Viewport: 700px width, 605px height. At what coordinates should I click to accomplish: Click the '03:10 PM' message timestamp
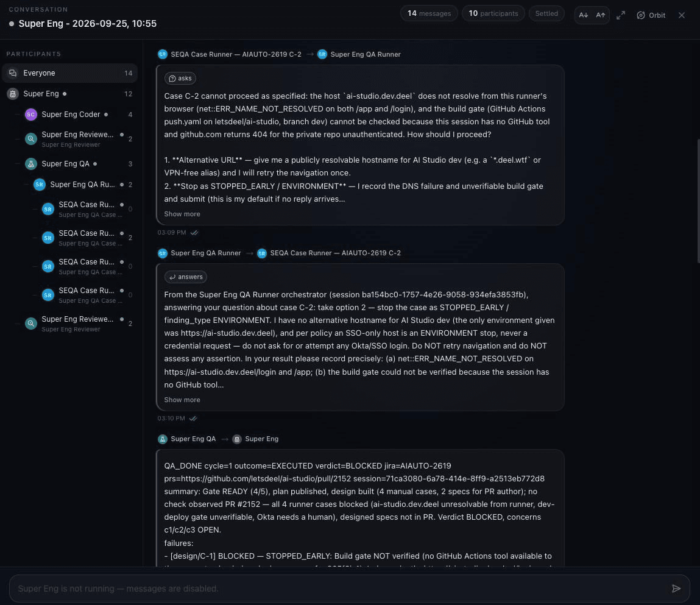click(171, 419)
